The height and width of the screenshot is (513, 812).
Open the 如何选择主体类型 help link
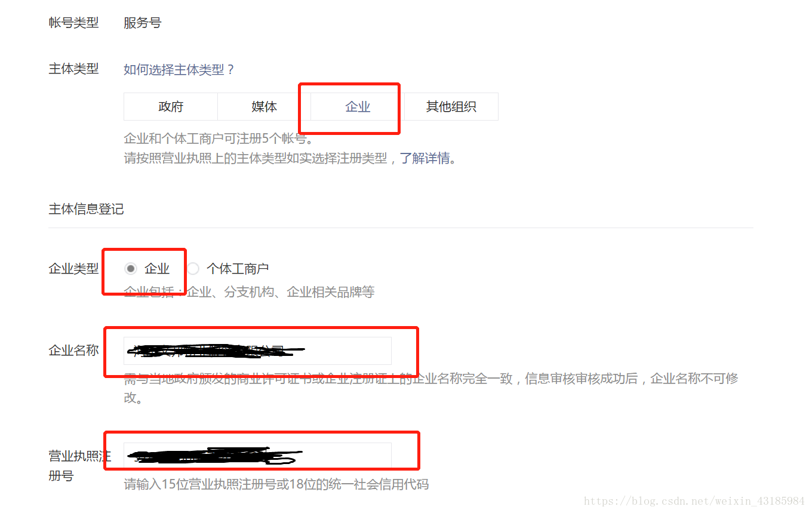click(x=179, y=70)
